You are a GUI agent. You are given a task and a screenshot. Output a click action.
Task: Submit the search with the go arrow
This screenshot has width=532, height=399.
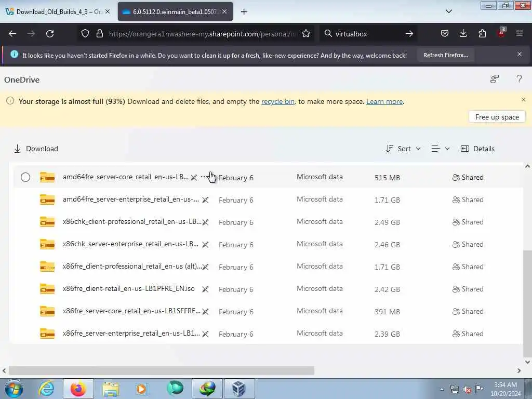coord(409,34)
